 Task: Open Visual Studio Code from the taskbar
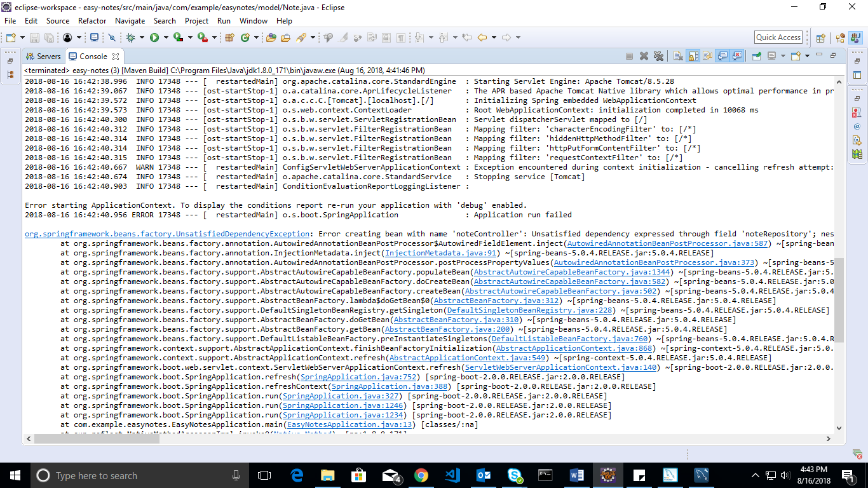pyautogui.click(x=452, y=475)
